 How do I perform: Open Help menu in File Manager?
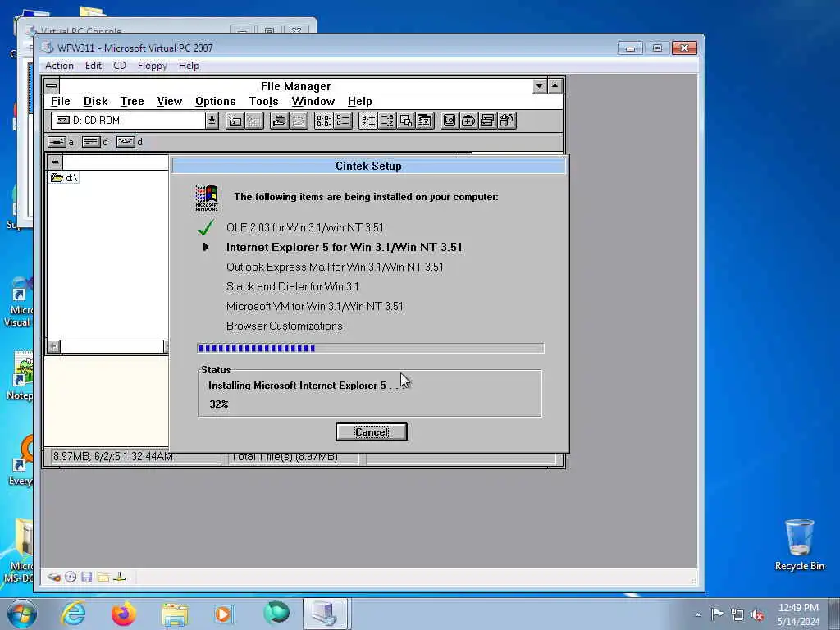click(x=359, y=101)
